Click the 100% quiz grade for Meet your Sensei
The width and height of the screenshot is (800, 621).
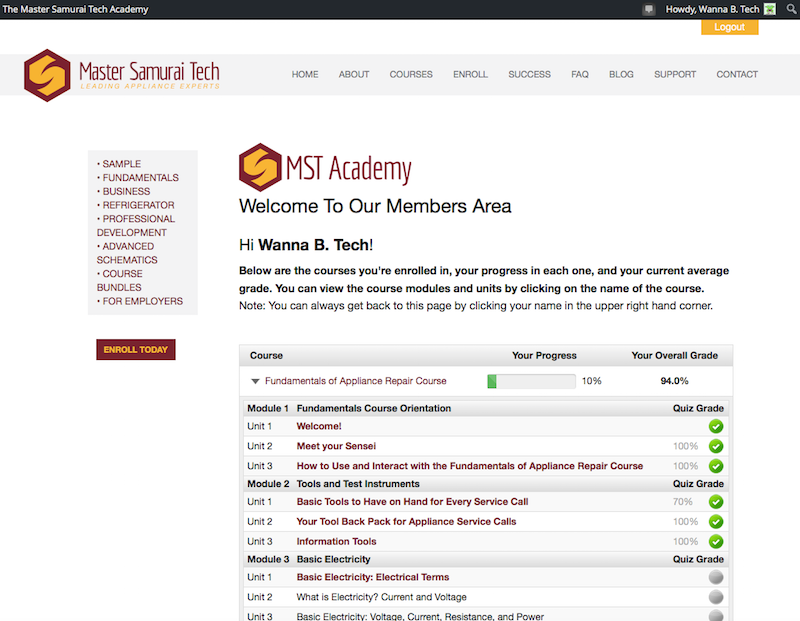point(685,446)
